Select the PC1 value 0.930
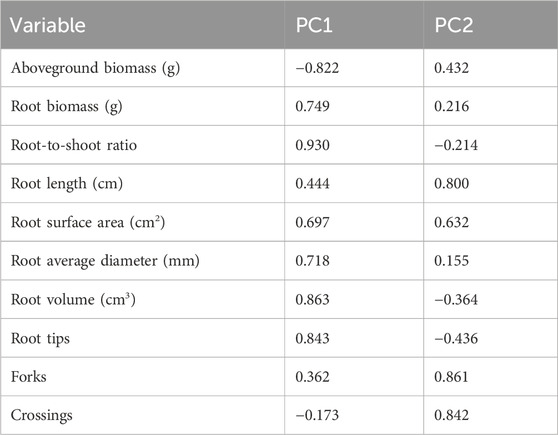558x435 pixels. 312,145
